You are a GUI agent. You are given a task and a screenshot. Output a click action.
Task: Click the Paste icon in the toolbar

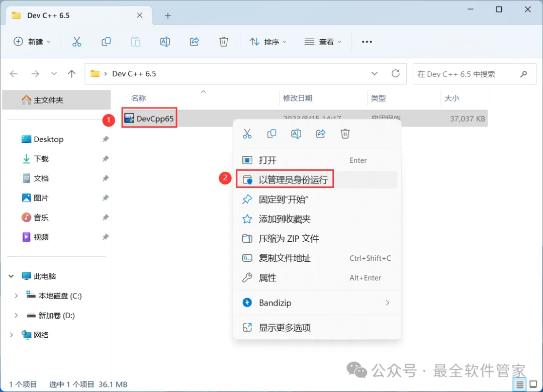pyautogui.click(x=135, y=42)
